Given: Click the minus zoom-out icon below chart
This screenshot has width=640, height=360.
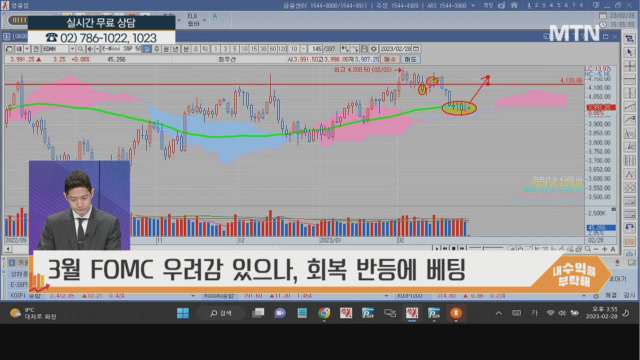Looking at the screenshot, I should pos(596,249).
